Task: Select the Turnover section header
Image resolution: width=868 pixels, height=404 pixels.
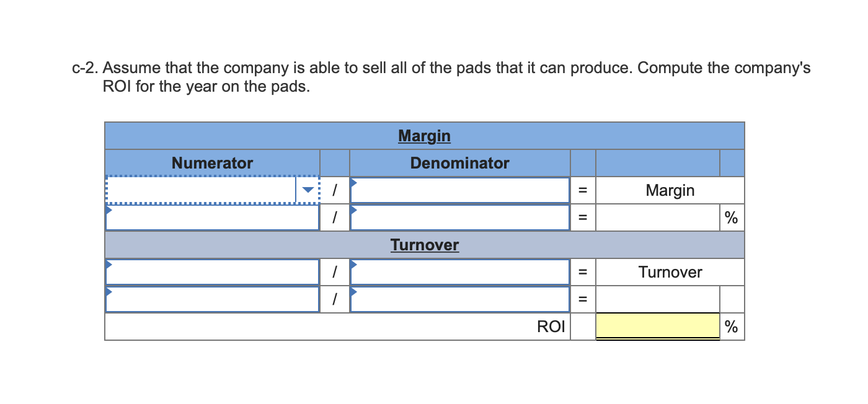Action: 425,244
